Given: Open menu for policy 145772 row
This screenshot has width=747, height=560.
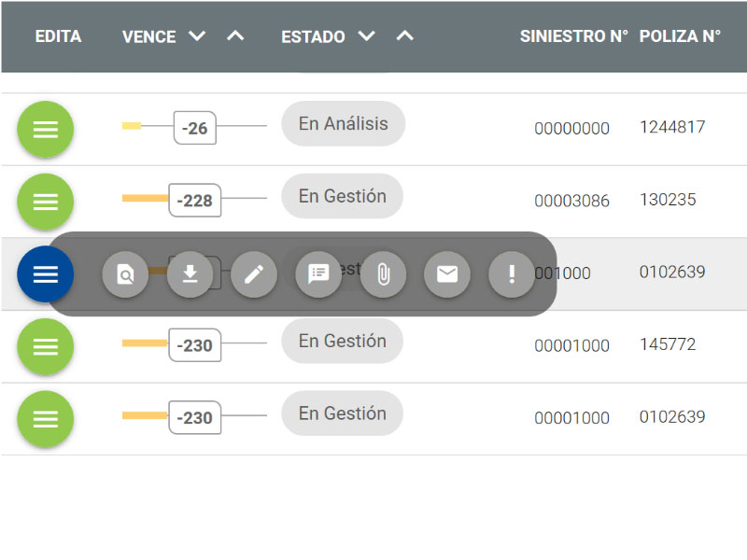Looking at the screenshot, I should pyautogui.click(x=45, y=346).
